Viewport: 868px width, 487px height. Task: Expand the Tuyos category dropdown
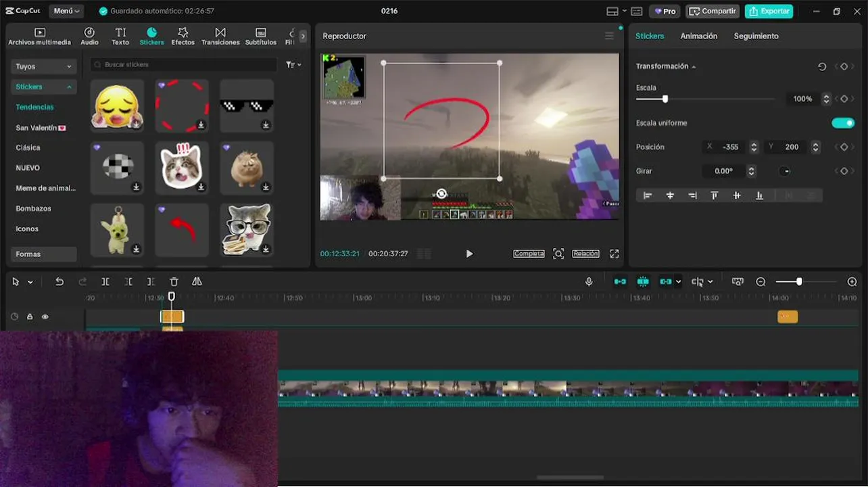pos(43,66)
